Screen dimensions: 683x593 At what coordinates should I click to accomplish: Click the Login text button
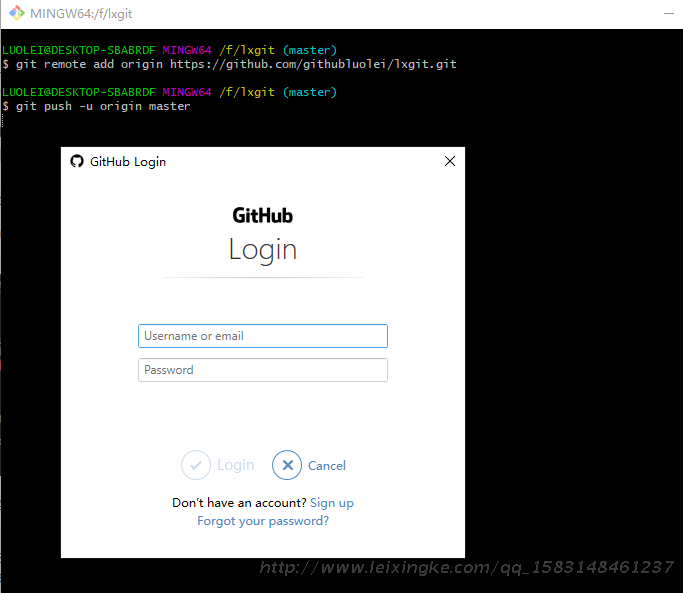pos(236,465)
